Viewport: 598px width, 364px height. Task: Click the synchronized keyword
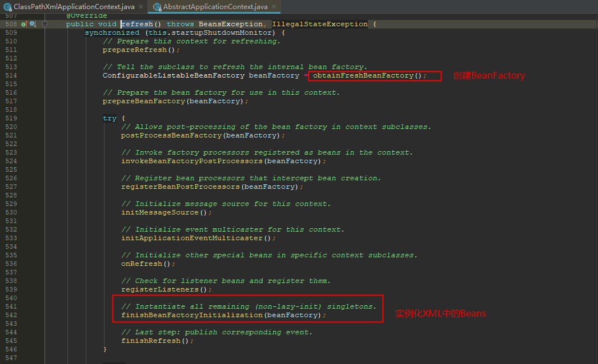point(112,33)
